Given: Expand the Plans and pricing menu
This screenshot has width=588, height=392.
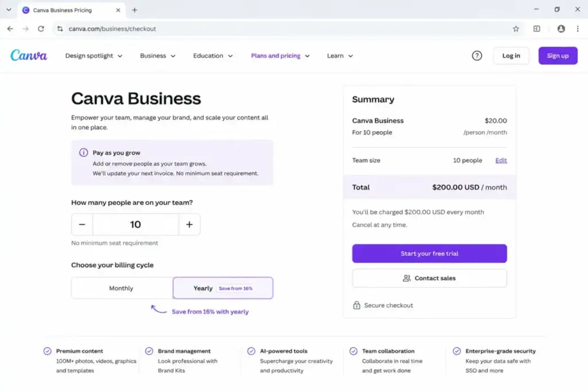Looking at the screenshot, I should (280, 56).
